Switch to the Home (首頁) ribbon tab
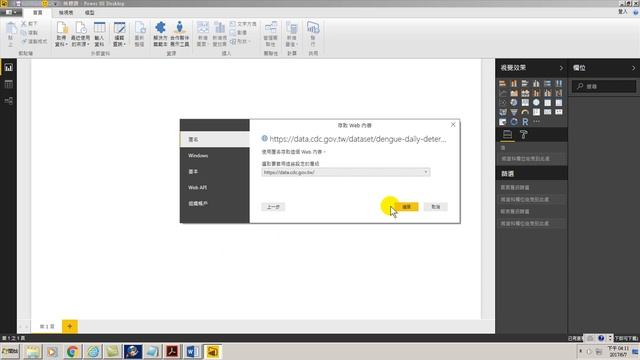This screenshot has height=360, width=640. pyautogui.click(x=38, y=13)
